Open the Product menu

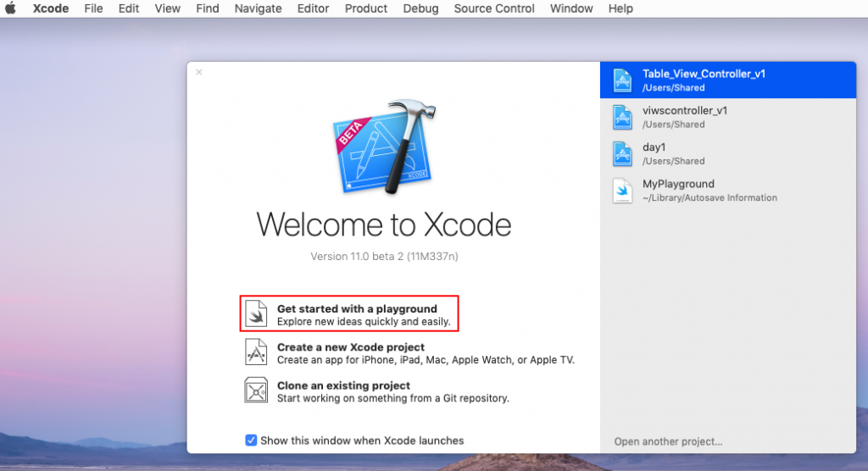(366, 8)
